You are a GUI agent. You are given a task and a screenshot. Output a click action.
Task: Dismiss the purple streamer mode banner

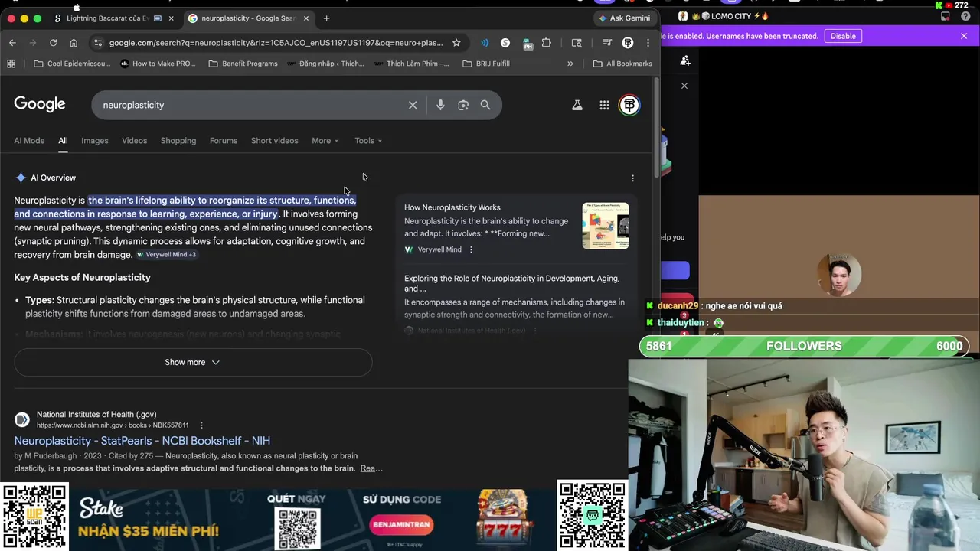(964, 36)
